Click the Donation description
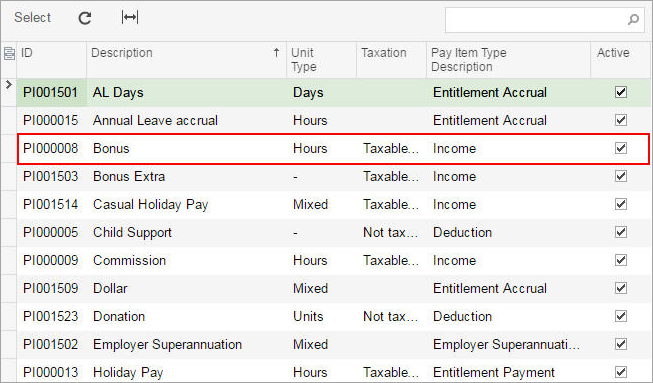This screenshot has height=383, width=653. point(119,316)
